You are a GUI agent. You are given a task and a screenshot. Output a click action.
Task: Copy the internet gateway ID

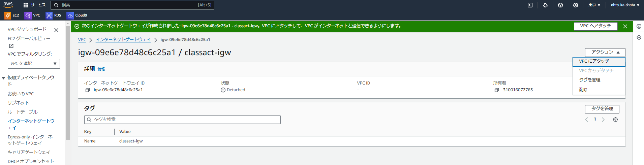[x=88, y=90]
